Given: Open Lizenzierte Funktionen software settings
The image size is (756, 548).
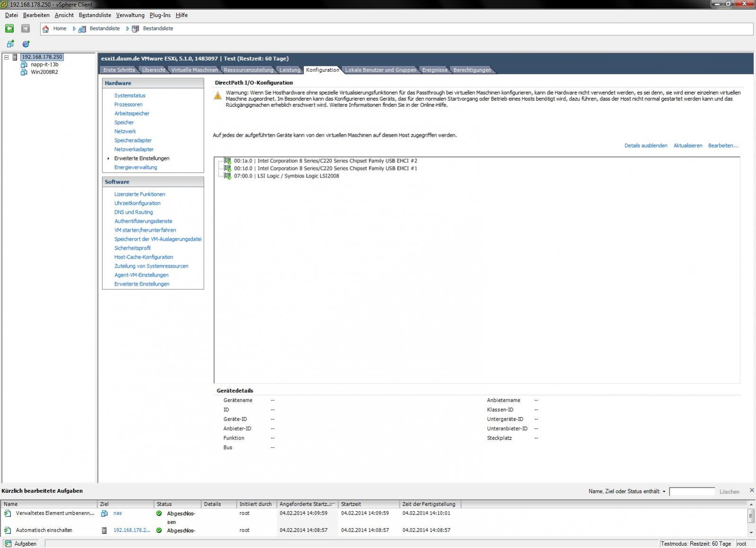Looking at the screenshot, I should [139, 194].
